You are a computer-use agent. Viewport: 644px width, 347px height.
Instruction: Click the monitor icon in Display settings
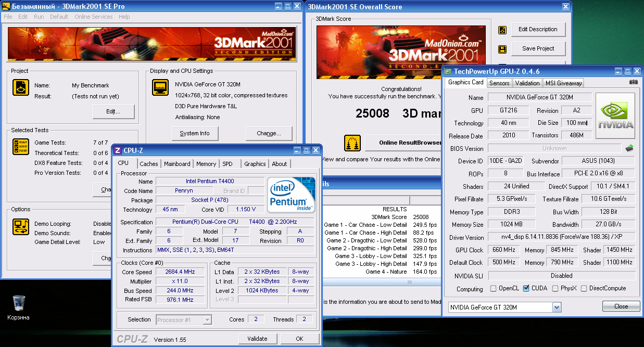click(x=160, y=87)
